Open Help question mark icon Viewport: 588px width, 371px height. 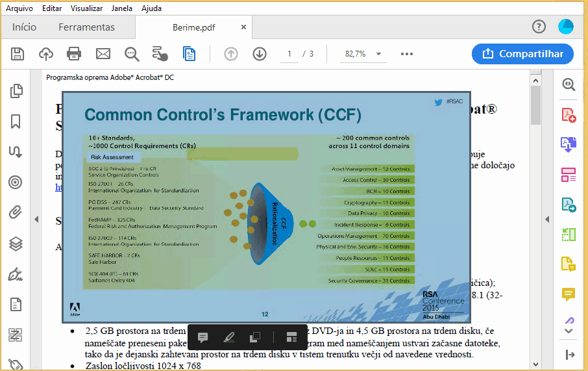(539, 27)
